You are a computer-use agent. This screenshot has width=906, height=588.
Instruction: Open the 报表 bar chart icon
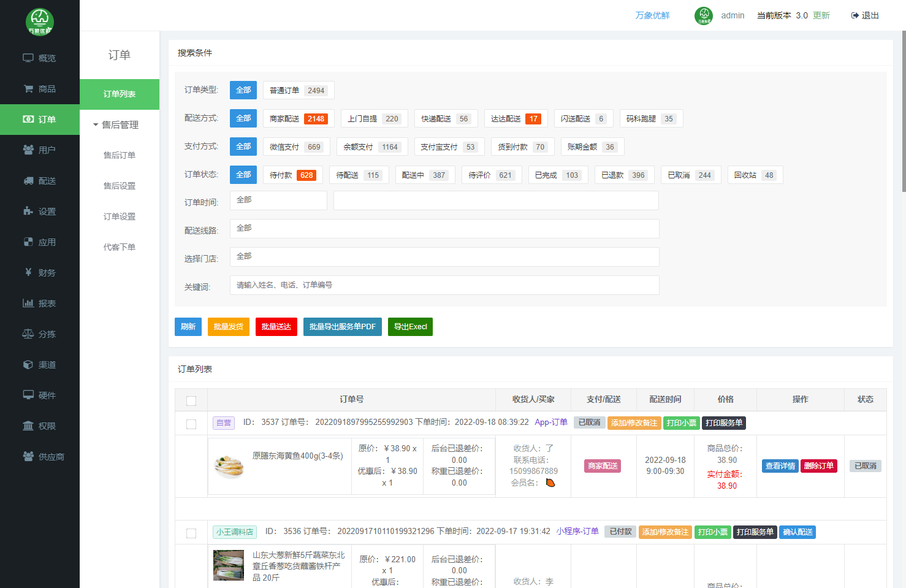28,304
